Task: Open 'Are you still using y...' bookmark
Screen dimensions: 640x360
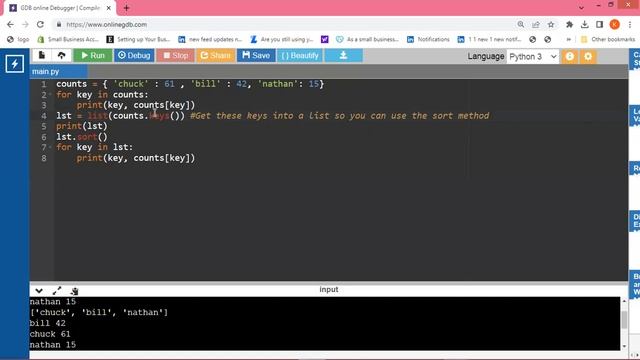Action: pos(282,39)
